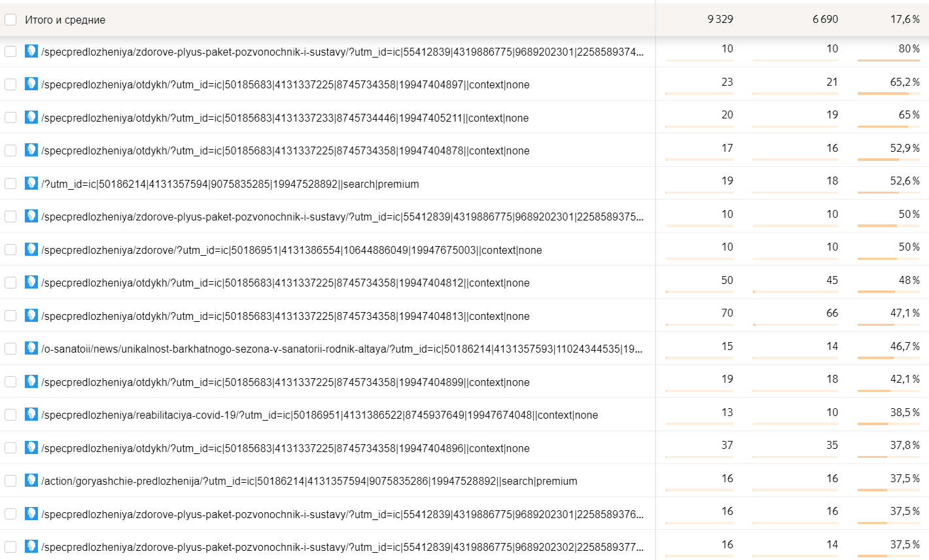Tick checkbox for otdykh row ending 19947404899

[x=10, y=382]
